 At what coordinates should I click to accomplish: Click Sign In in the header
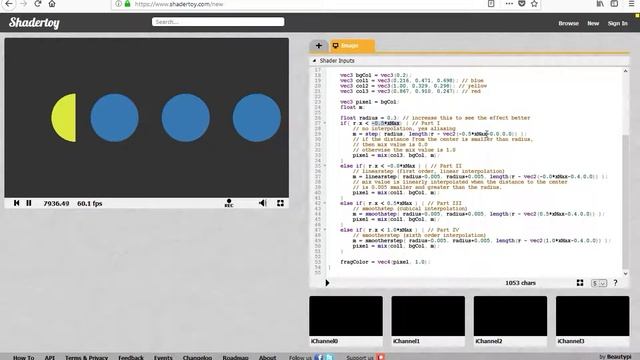[618, 23]
